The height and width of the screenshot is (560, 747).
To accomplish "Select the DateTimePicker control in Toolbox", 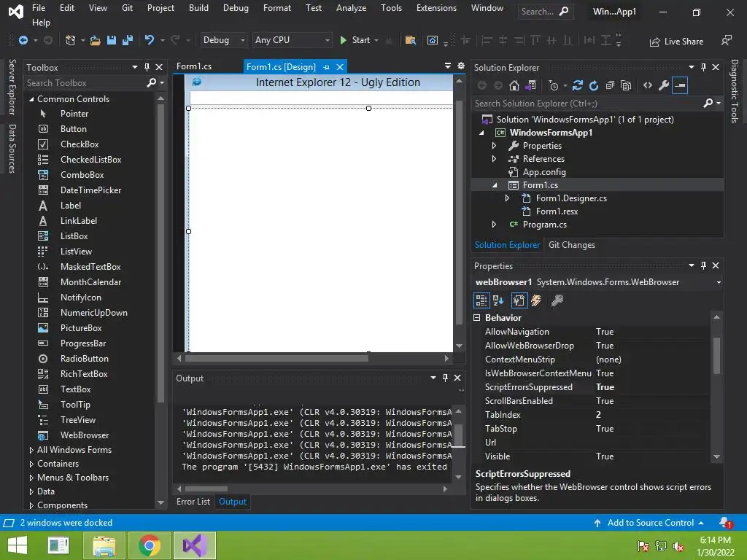I will (90, 190).
